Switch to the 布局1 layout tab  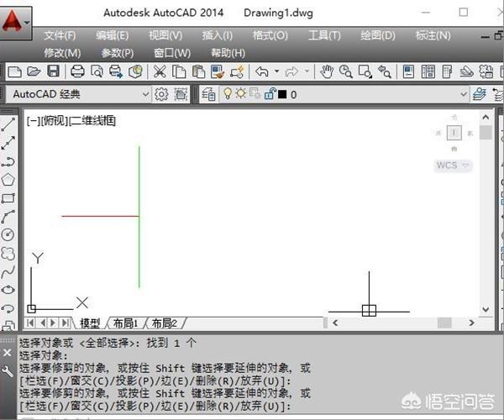(x=125, y=323)
